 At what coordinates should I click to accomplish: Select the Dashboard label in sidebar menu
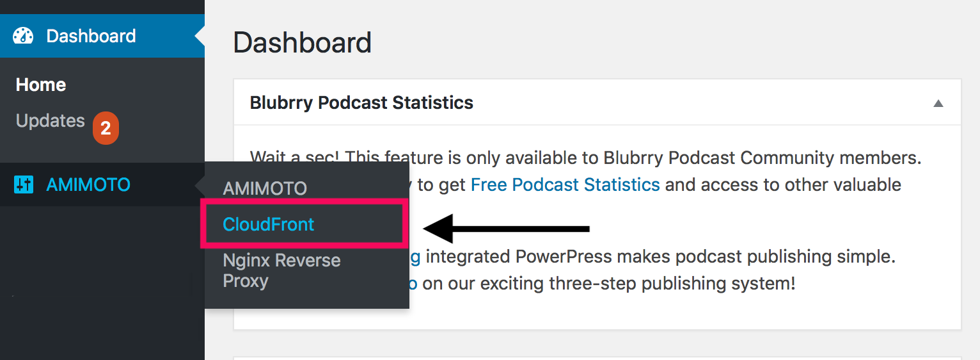(91, 36)
